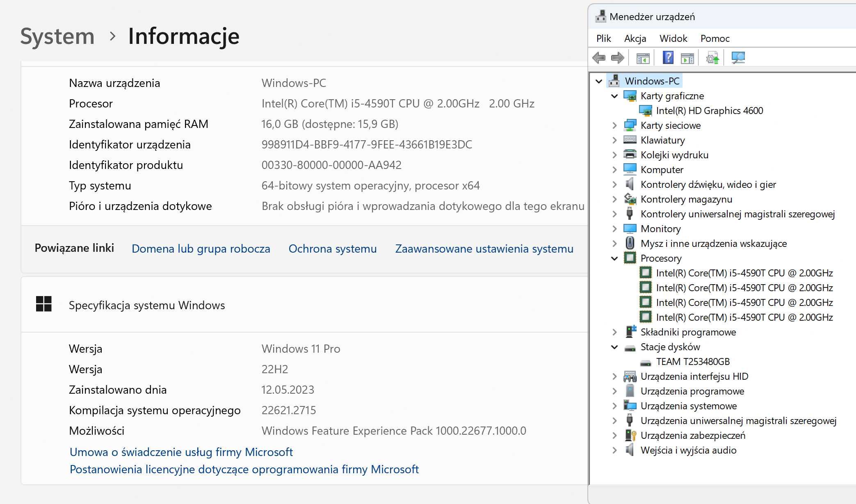The width and height of the screenshot is (856, 504).
Task: Click the Specyfikacja systemu Windows section header
Action: click(x=304, y=305)
